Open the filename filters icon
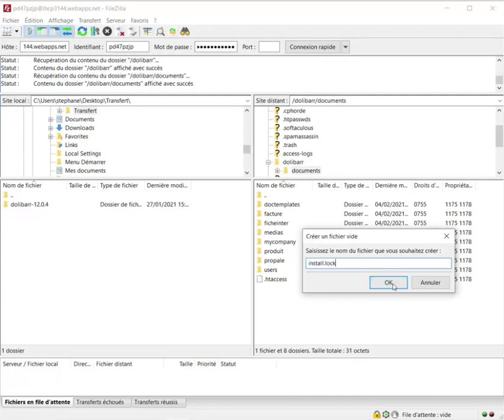The image size is (504, 420). 148,32
